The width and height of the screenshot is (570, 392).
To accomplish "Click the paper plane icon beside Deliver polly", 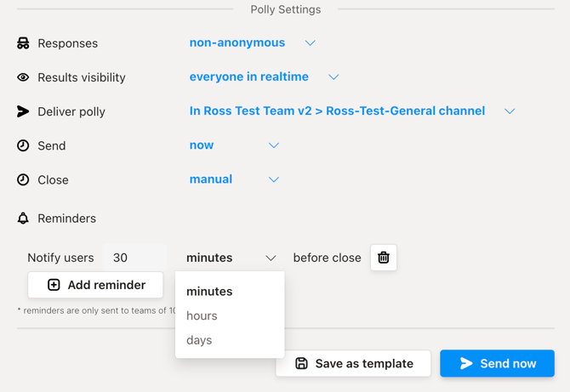I will (x=23, y=111).
